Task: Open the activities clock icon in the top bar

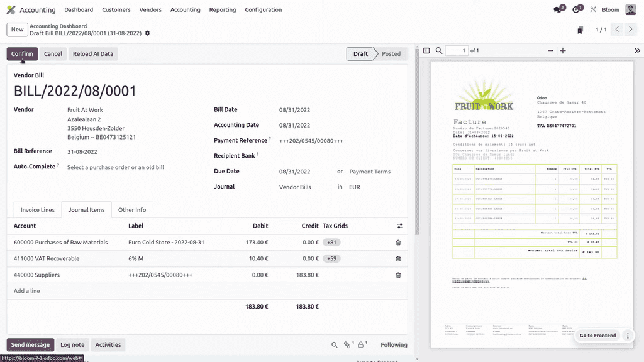Action: pyautogui.click(x=576, y=10)
